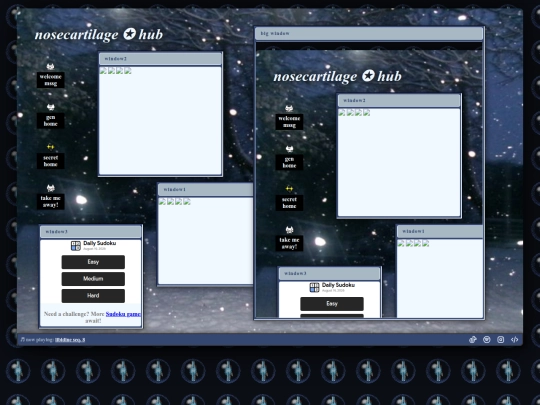Click the first broken image in outer window1
Viewport: 540px width, 405px height.
(162, 202)
